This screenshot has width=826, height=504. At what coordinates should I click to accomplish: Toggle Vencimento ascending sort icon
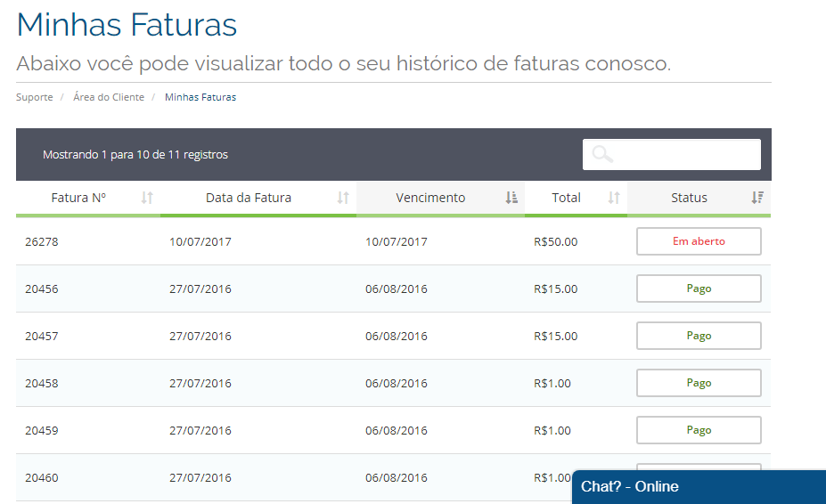point(511,198)
